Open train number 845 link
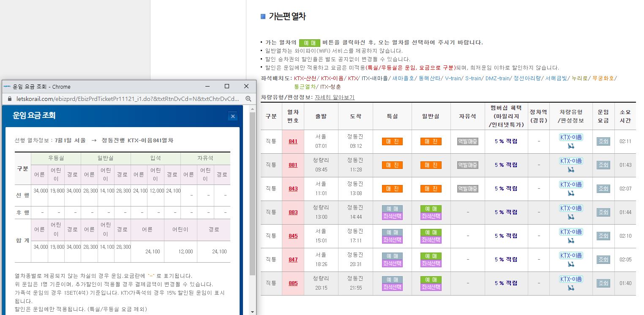Viewport: 644px width, 315px height. point(293,236)
